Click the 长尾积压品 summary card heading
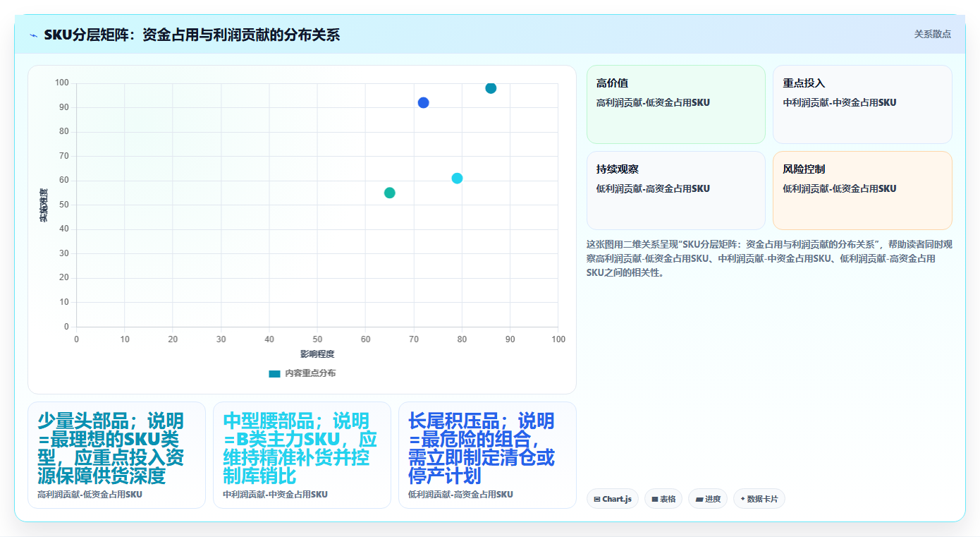The width and height of the screenshot is (980, 537). point(482,448)
